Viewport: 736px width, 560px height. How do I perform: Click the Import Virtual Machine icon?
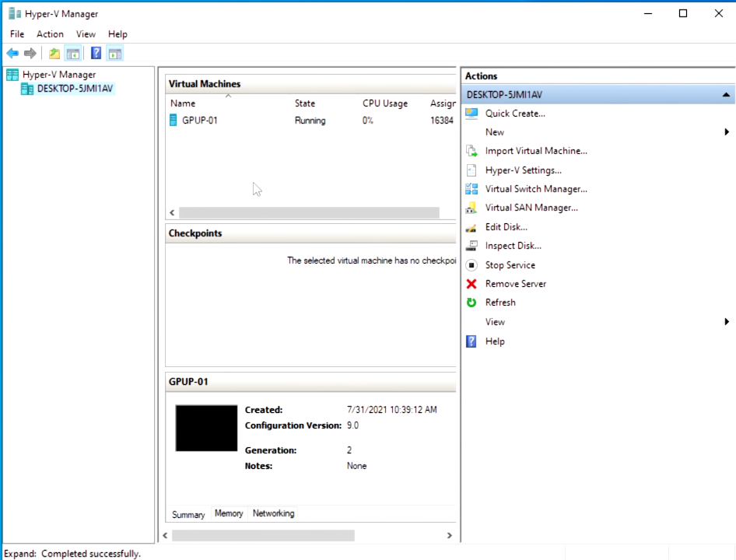click(471, 151)
